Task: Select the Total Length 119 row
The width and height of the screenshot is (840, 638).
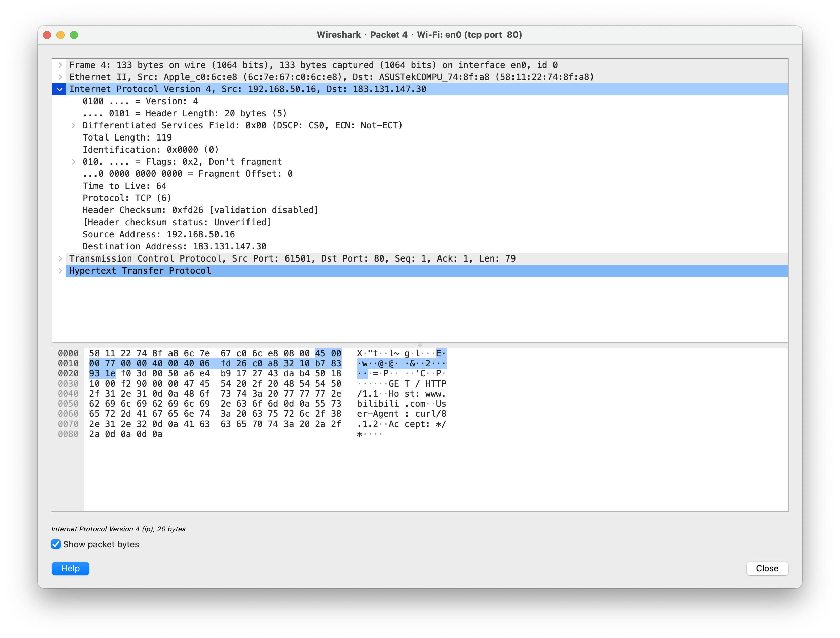Action: tap(127, 137)
